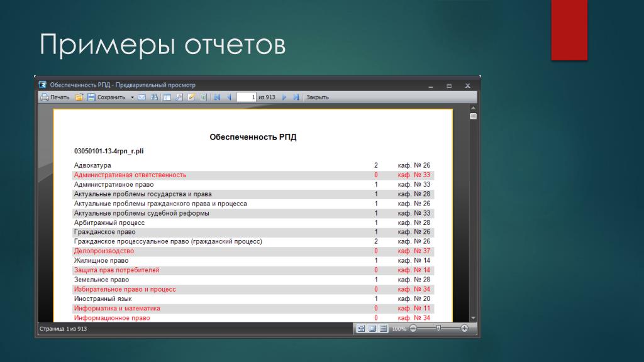Send report by e-mail envelope icon
The width and height of the screenshot is (644, 362).
click(142, 97)
